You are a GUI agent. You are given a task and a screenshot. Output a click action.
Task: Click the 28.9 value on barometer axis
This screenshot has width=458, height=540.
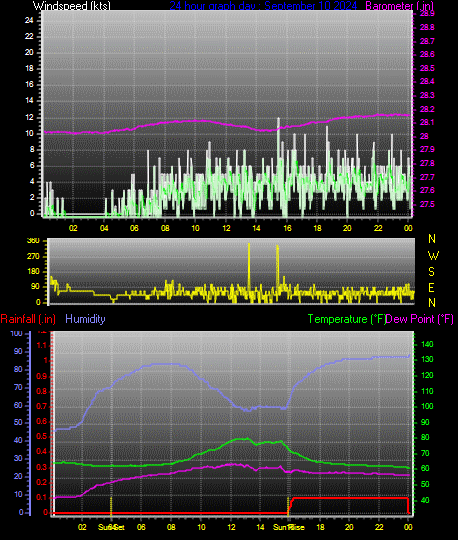(427, 13)
